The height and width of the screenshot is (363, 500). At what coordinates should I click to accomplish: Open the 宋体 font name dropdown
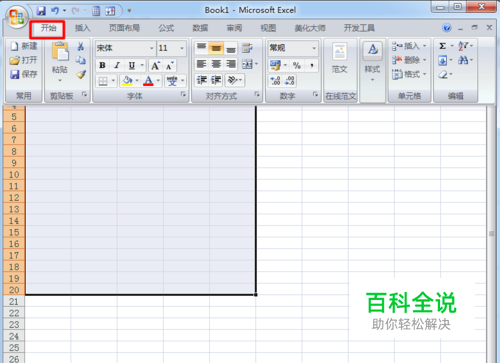pos(151,48)
